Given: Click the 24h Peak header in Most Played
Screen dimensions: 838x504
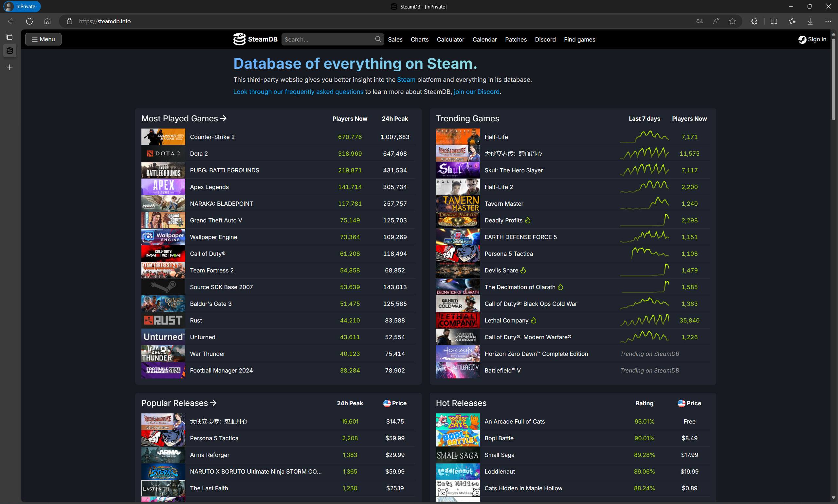Looking at the screenshot, I should coord(394,118).
